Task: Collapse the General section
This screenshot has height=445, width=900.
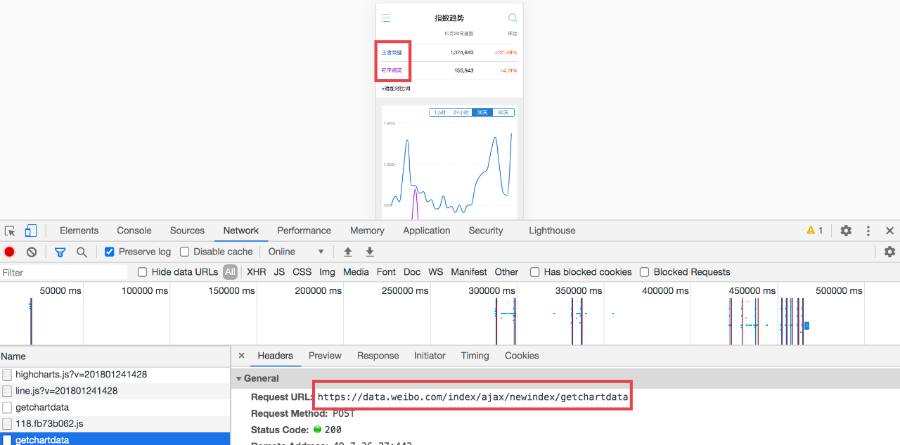Action: tap(239, 379)
